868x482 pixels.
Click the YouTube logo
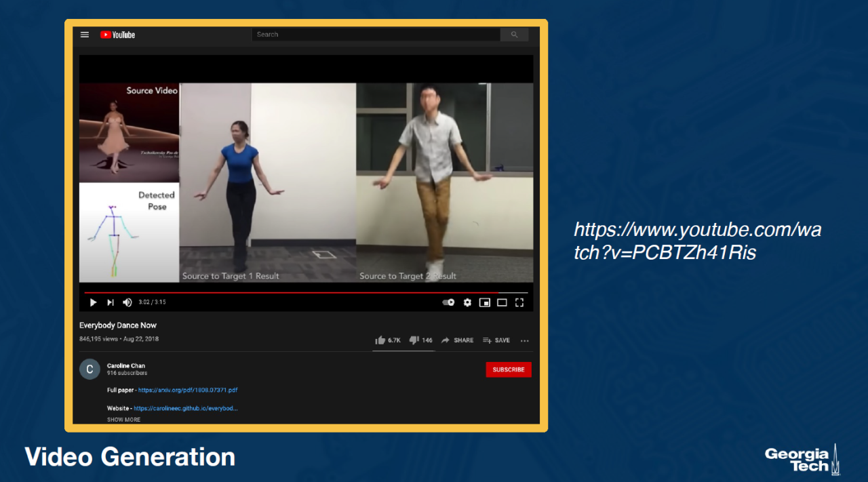(117, 35)
